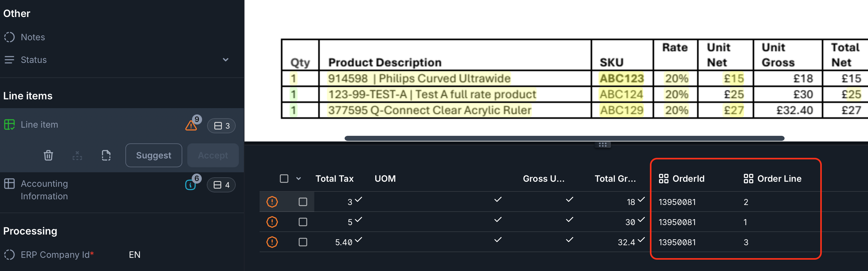Image resolution: width=868 pixels, height=271 pixels.
Task: Click the info badge on Accounting Information
Action: click(190, 185)
